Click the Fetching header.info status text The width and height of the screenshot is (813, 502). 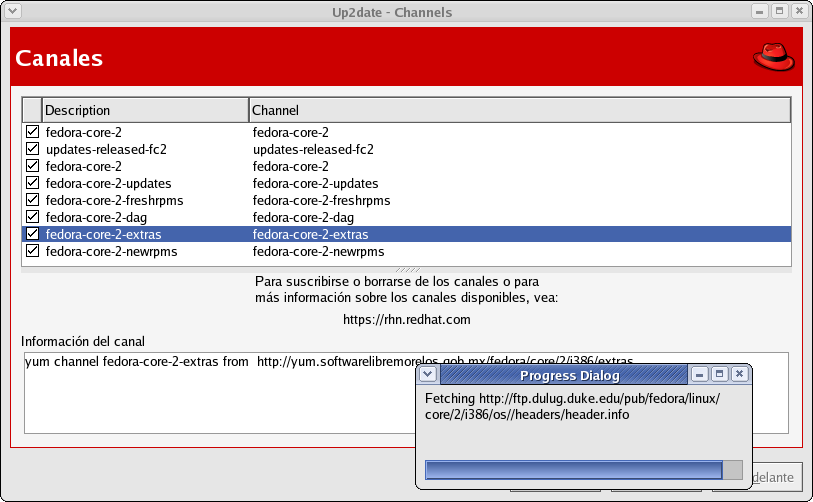point(572,406)
